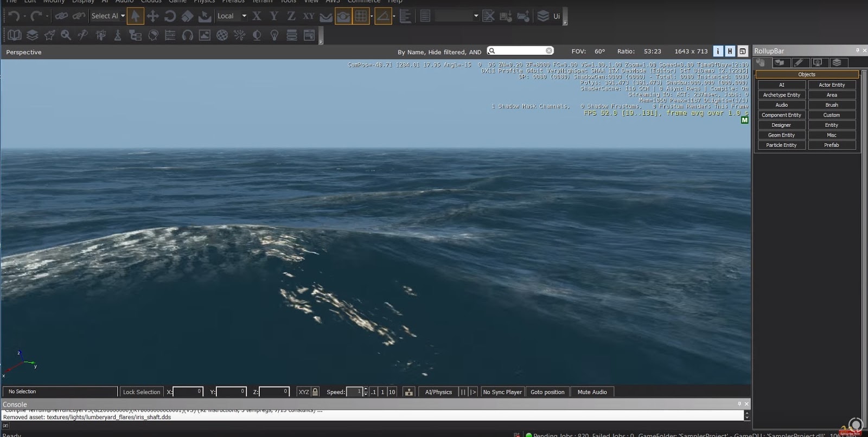Choose the Select Terrain tool
This screenshot has height=437, width=868.
[205, 16]
